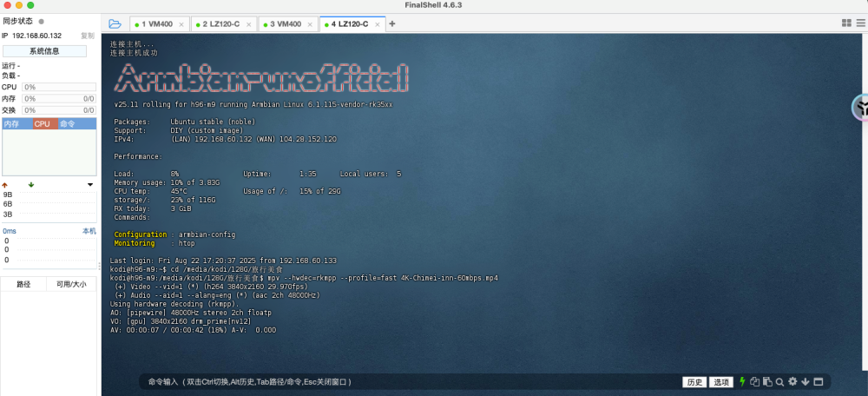868x396 pixels.
Task: Add a new tab with the plus icon
Action: (x=392, y=23)
